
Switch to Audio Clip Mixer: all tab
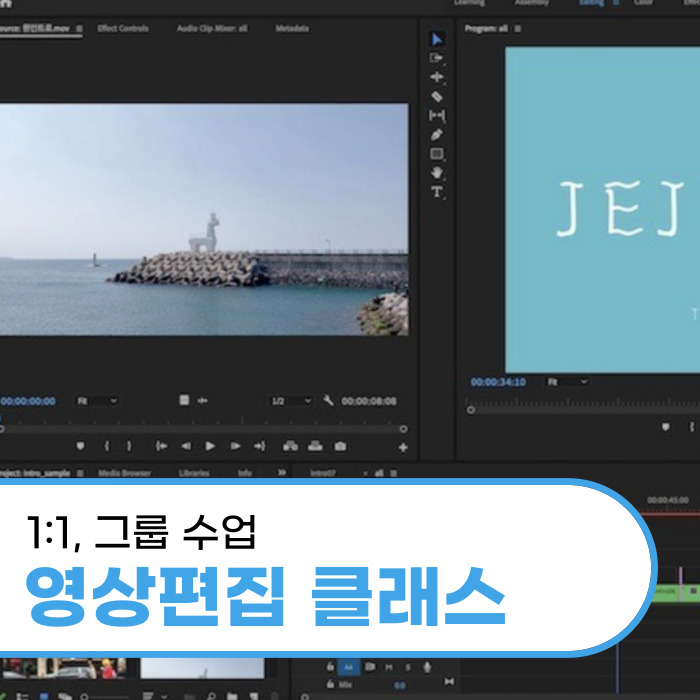click(x=212, y=29)
